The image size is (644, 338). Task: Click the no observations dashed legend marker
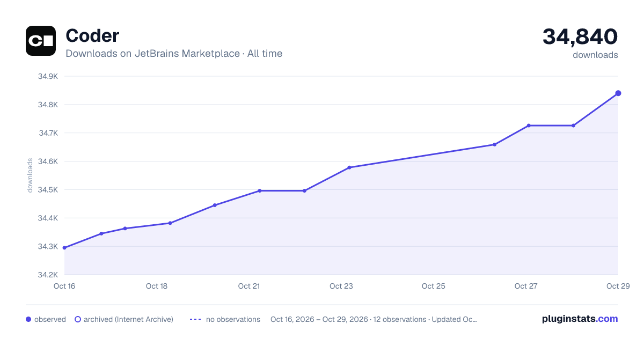195,319
